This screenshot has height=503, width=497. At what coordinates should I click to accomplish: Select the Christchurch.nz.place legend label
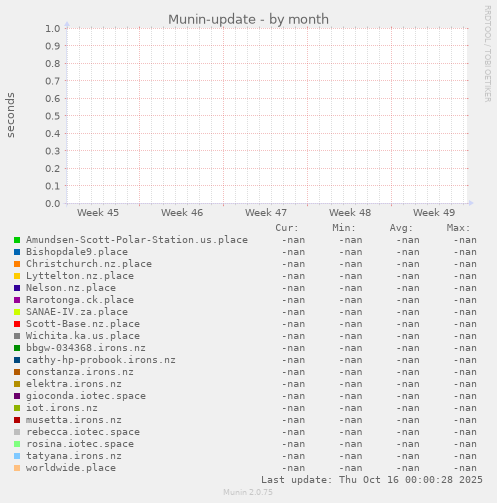click(x=89, y=264)
